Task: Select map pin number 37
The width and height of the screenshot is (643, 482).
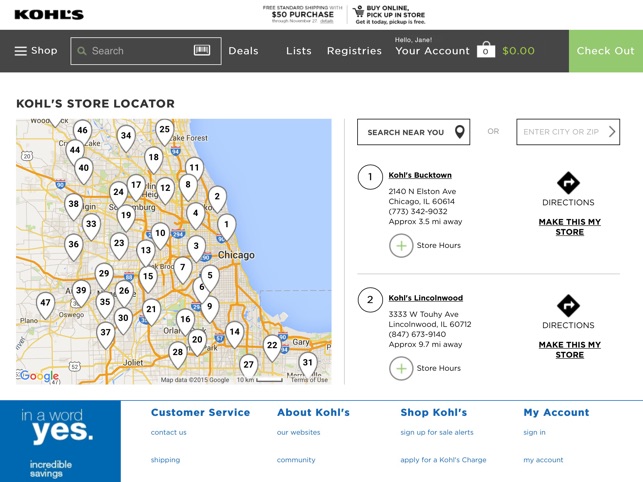Action: tap(105, 335)
